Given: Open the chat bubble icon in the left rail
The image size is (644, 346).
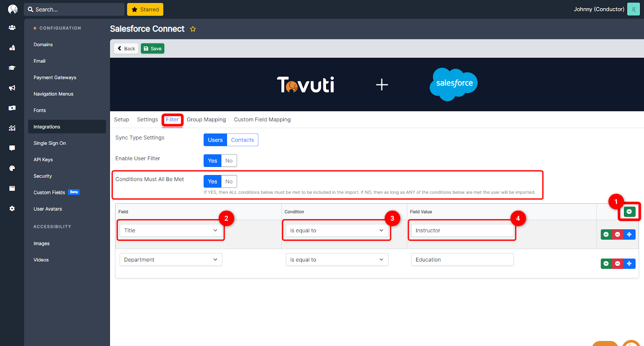Looking at the screenshot, I should coord(12,148).
